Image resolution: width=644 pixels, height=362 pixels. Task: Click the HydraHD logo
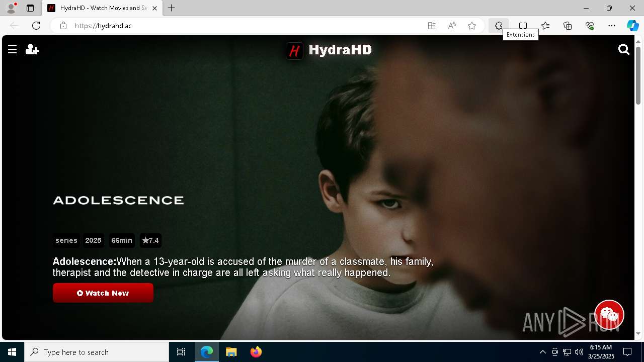[329, 50]
